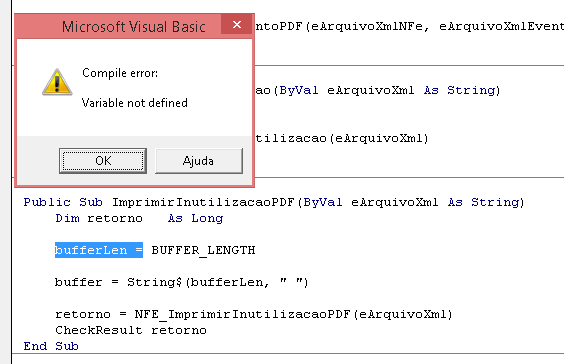
Task: Click the 'Variable not defined' message
Action: point(135,103)
